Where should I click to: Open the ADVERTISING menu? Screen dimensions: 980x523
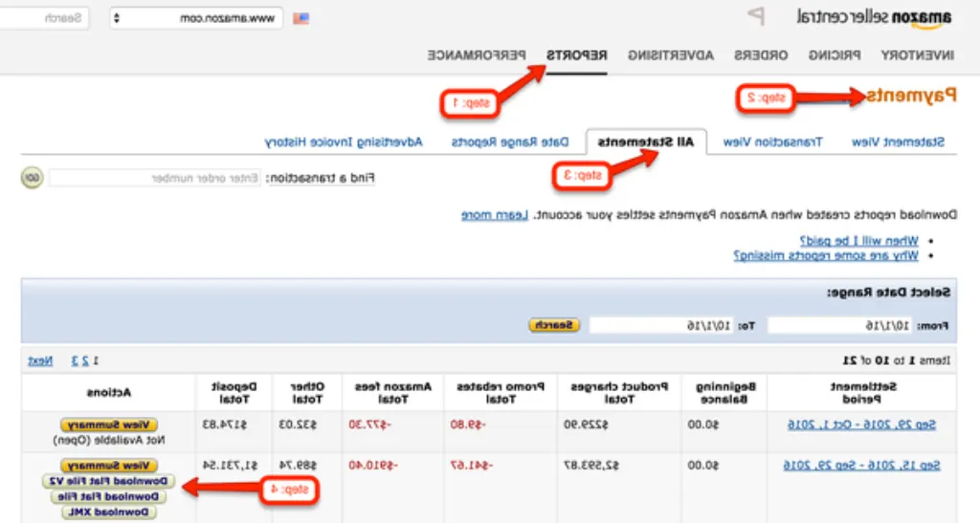671,55
